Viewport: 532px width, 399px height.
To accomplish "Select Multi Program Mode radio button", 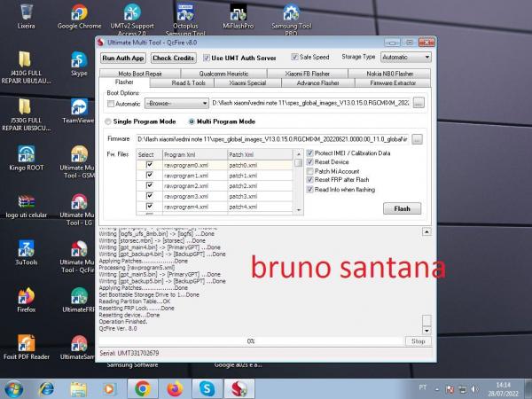I will 192,121.
